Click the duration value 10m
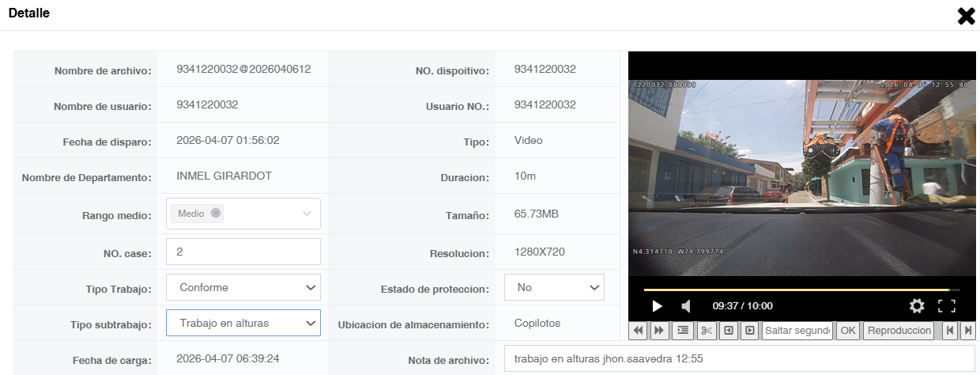 coord(525,176)
